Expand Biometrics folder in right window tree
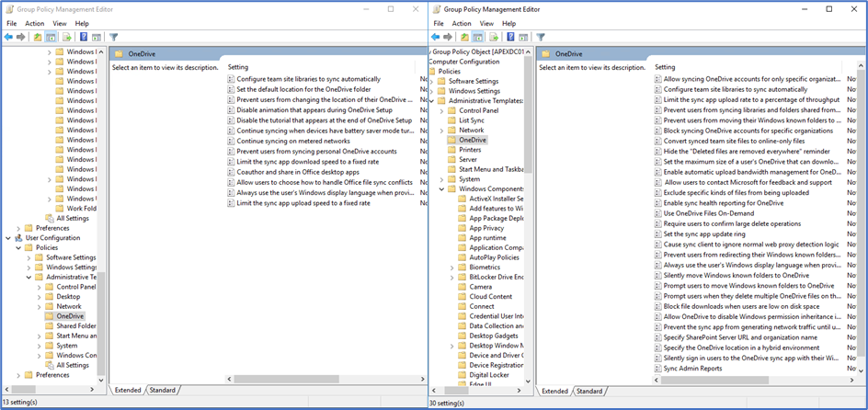Image resolution: width=868 pixels, height=410 pixels. coord(451,268)
